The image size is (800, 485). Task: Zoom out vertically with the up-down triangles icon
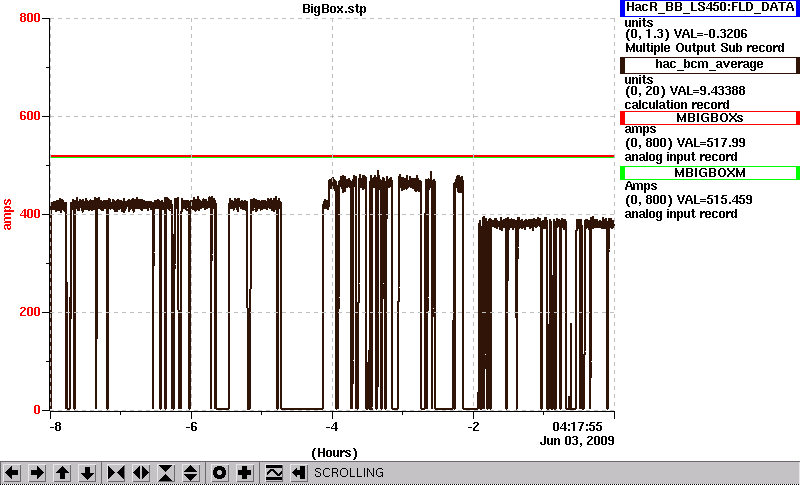191,473
